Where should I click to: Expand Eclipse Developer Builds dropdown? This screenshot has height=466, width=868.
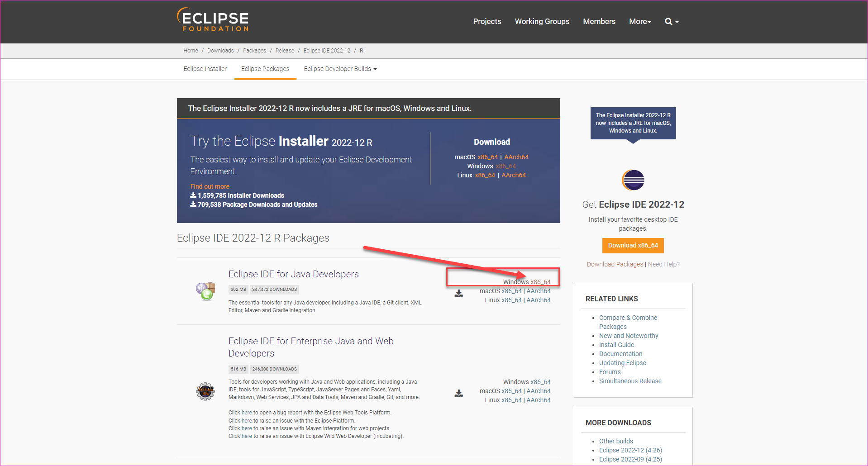coord(340,69)
